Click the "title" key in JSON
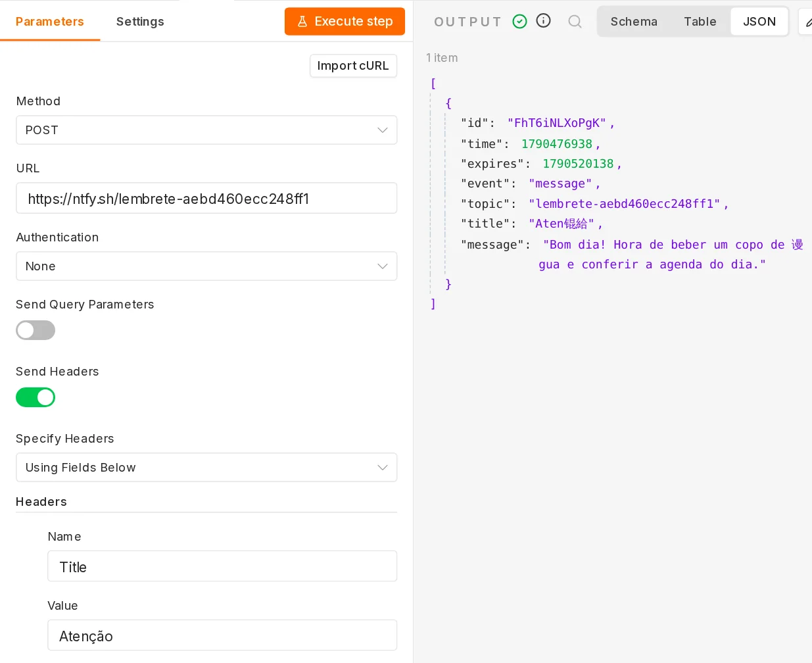 [485, 224]
